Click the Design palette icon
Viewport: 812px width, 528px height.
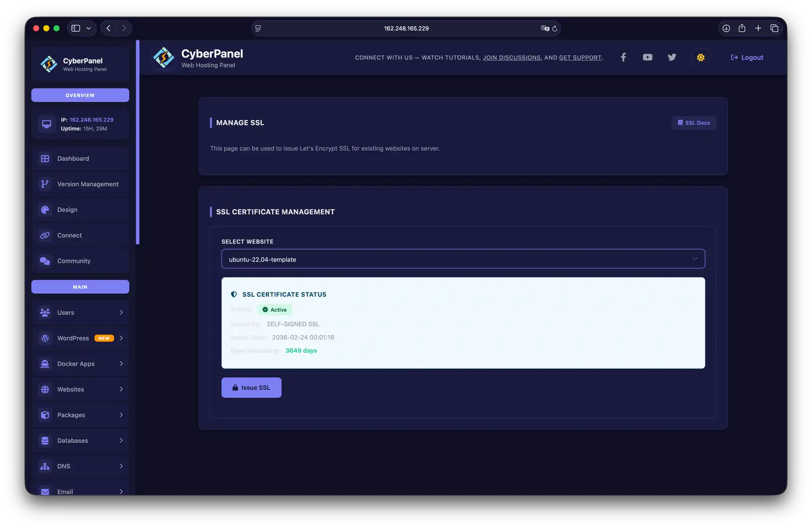45,209
